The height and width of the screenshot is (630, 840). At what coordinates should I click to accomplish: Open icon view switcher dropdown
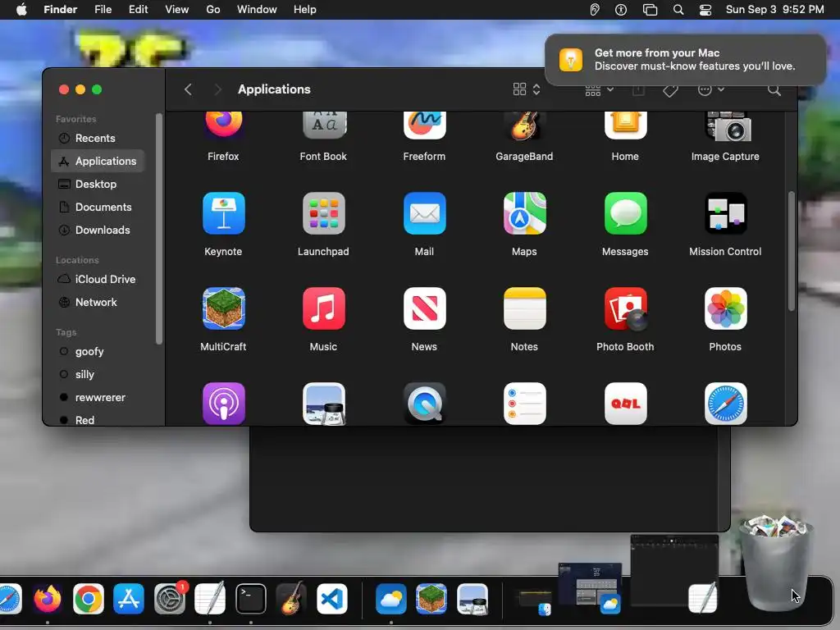[x=527, y=89]
